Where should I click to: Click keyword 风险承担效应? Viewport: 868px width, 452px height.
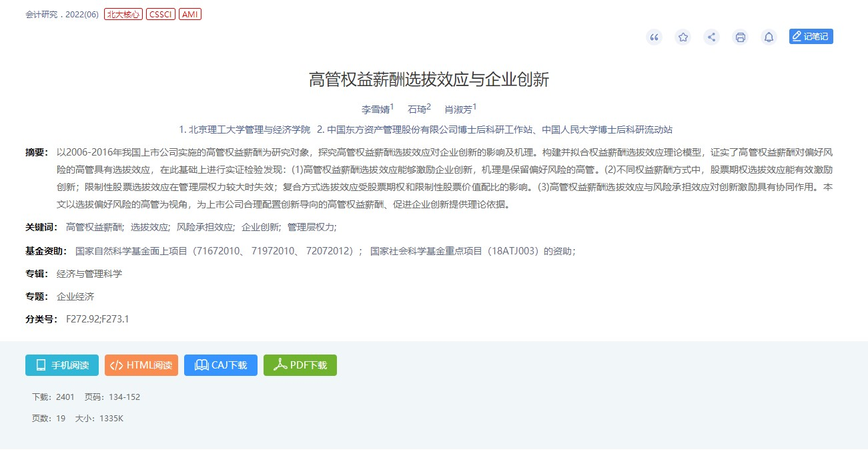pyautogui.click(x=205, y=227)
